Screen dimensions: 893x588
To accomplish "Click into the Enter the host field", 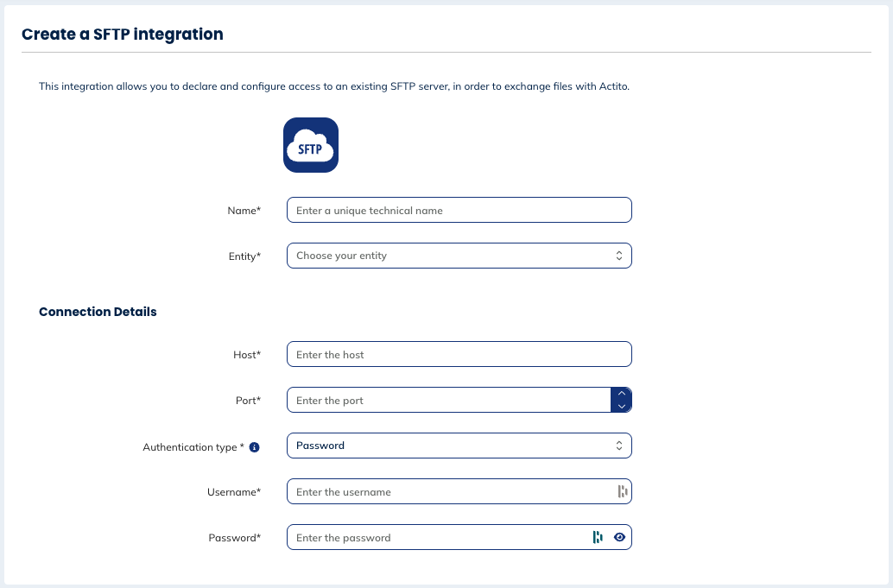I will coord(459,354).
